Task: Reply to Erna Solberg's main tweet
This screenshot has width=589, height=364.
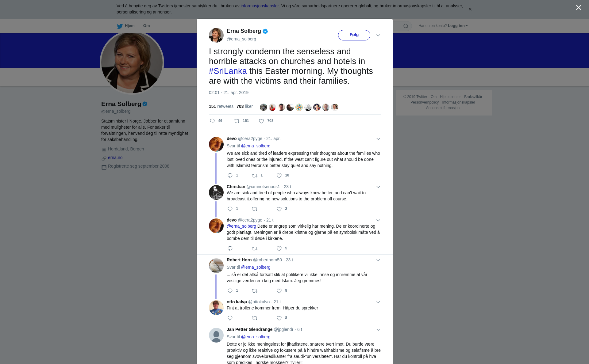Action: (212, 121)
